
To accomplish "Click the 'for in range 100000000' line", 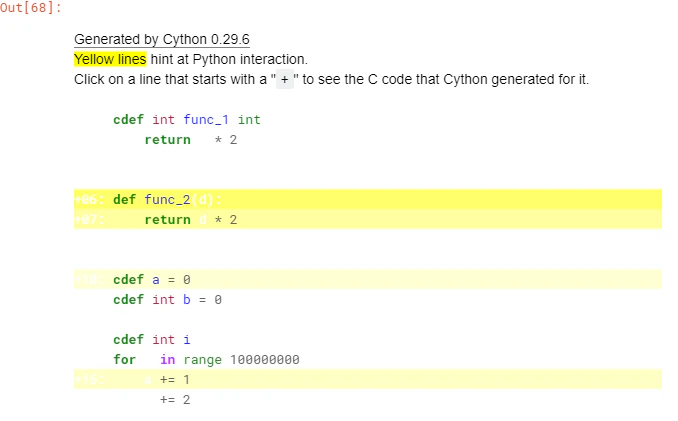I will click(x=206, y=359).
